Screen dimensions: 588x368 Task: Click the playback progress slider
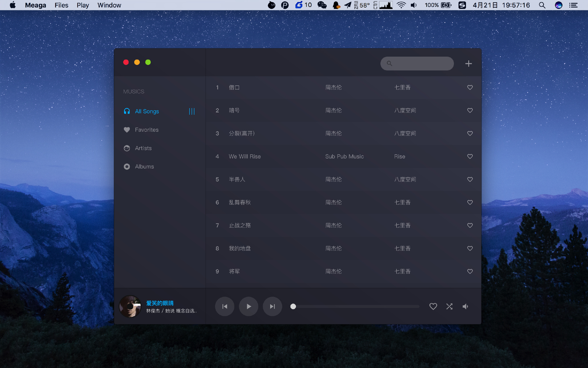point(356,306)
